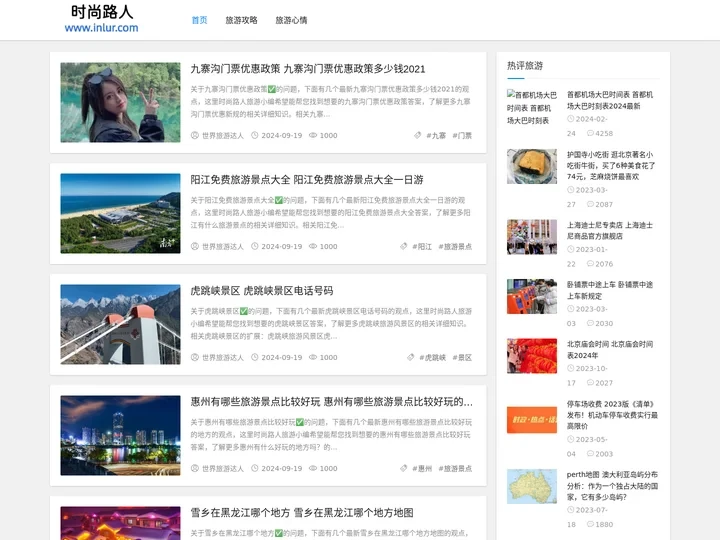The height and width of the screenshot is (540, 720).
Task: Click clock icon in 惠州 article
Action: (255, 468)
